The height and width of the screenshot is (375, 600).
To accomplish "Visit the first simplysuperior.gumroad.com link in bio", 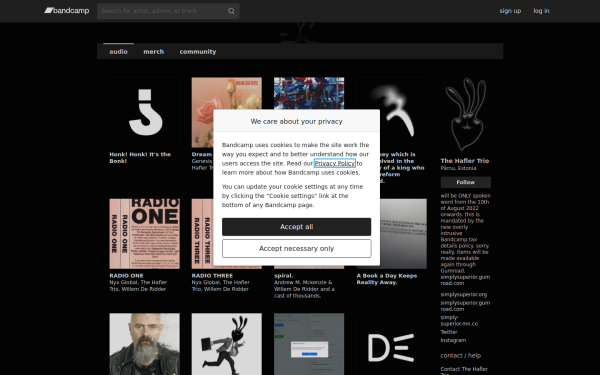I will point(465,280).
